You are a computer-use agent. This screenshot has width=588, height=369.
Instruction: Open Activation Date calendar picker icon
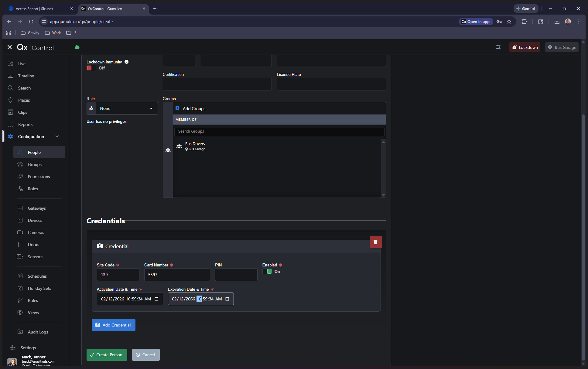click(x=156, y=299)
